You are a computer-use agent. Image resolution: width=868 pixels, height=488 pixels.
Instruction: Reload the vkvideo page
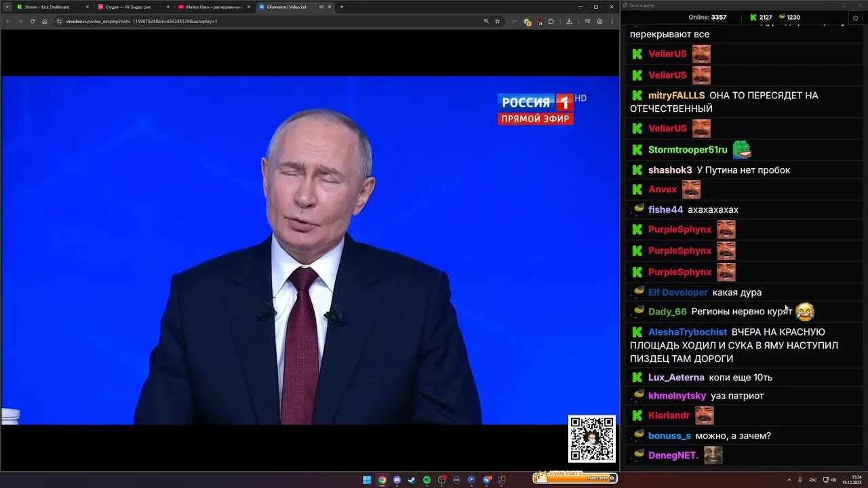point(32,21)
